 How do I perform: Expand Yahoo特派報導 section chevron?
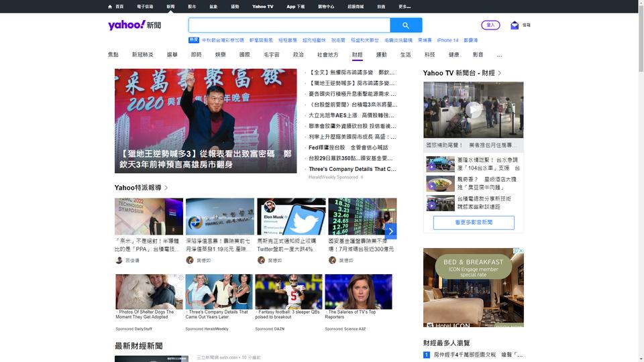(166, 188)
